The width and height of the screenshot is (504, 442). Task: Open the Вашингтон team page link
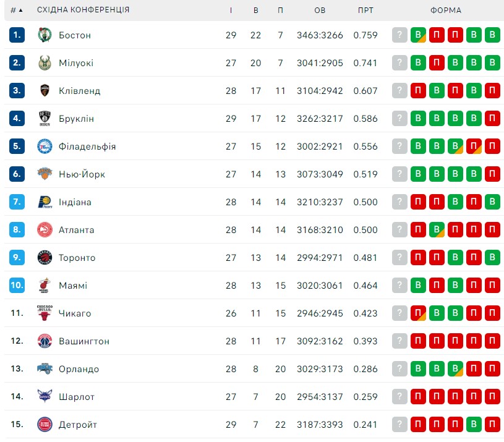[x=84, y=341]
